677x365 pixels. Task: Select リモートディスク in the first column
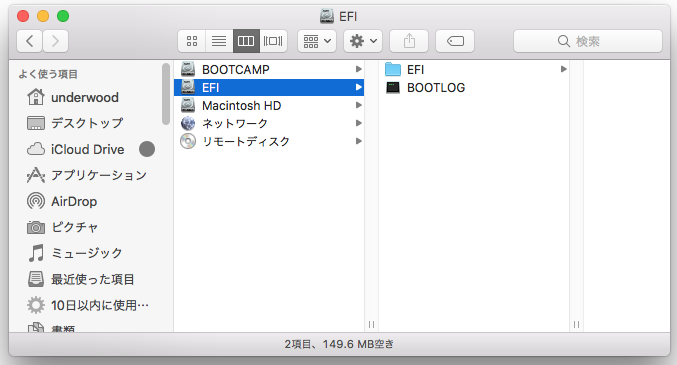[x=269, y=141]
